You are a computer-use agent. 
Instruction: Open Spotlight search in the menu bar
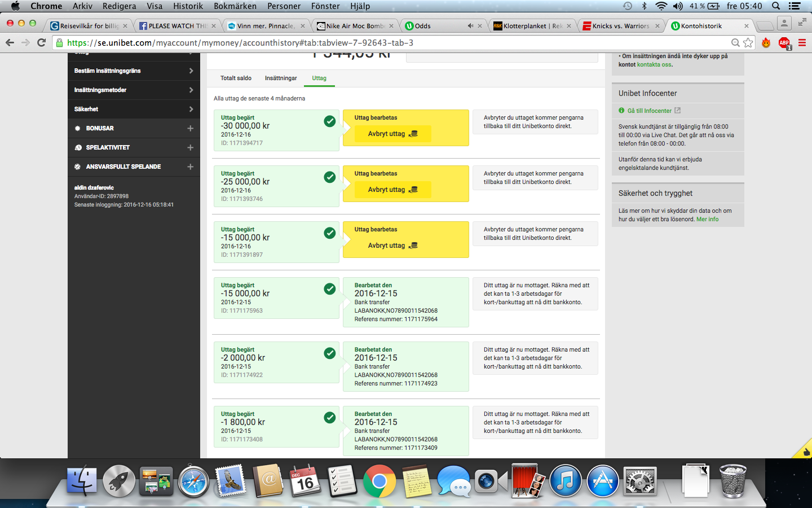(x=776, y=6)
